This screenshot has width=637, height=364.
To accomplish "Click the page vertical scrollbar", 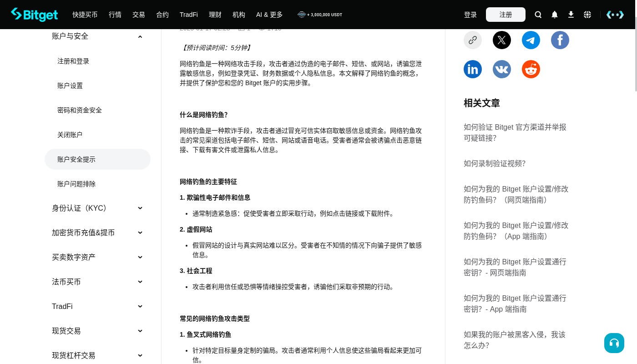I will (x=636, y=55).
